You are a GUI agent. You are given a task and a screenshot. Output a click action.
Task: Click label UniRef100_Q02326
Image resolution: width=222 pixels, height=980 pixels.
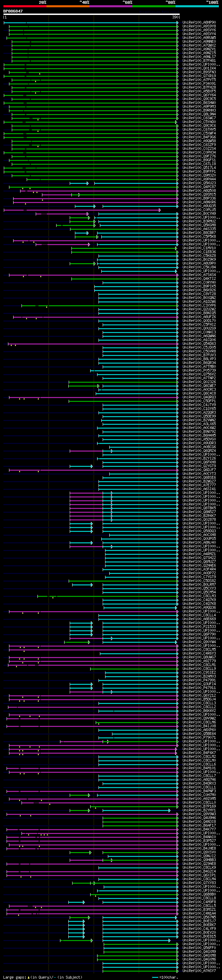199,382
